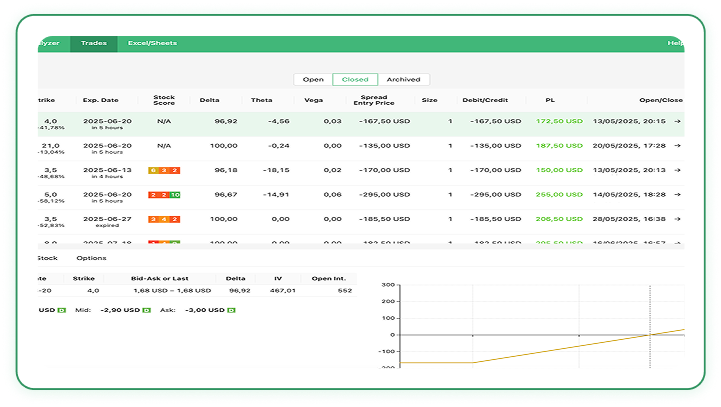Viewport: 721px width, 407px height.
Task: Click Open Int. value 552
Action: point(344,291)
